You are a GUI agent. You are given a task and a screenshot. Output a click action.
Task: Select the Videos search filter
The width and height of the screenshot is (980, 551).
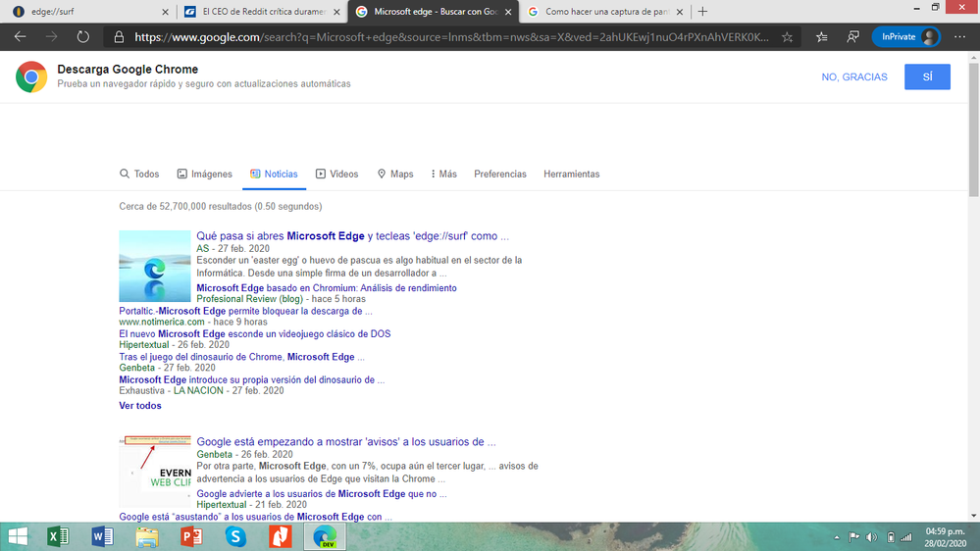(336, 174)
